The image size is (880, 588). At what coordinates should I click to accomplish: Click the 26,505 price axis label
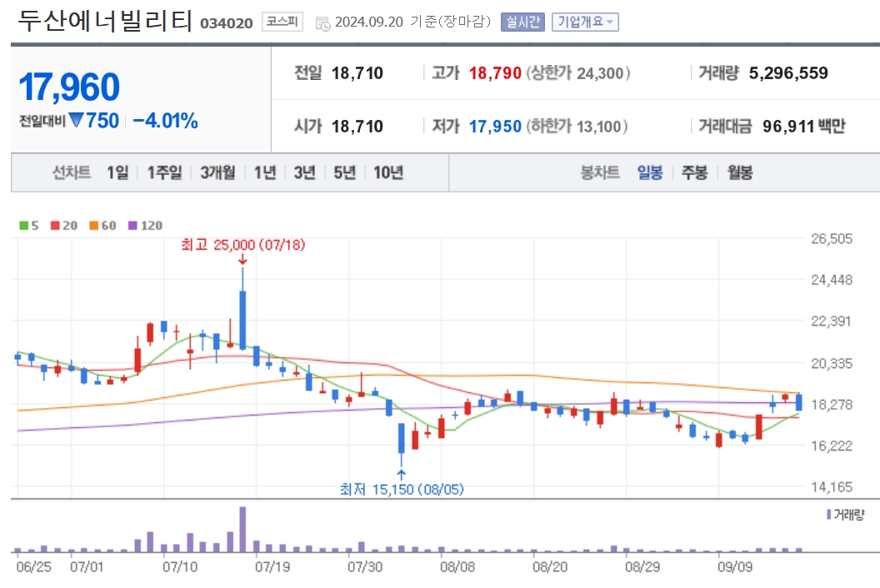831,239
